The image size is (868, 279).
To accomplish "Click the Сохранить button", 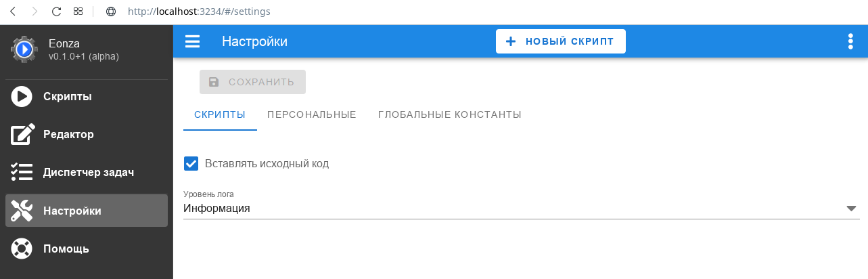I will [252, 82].
